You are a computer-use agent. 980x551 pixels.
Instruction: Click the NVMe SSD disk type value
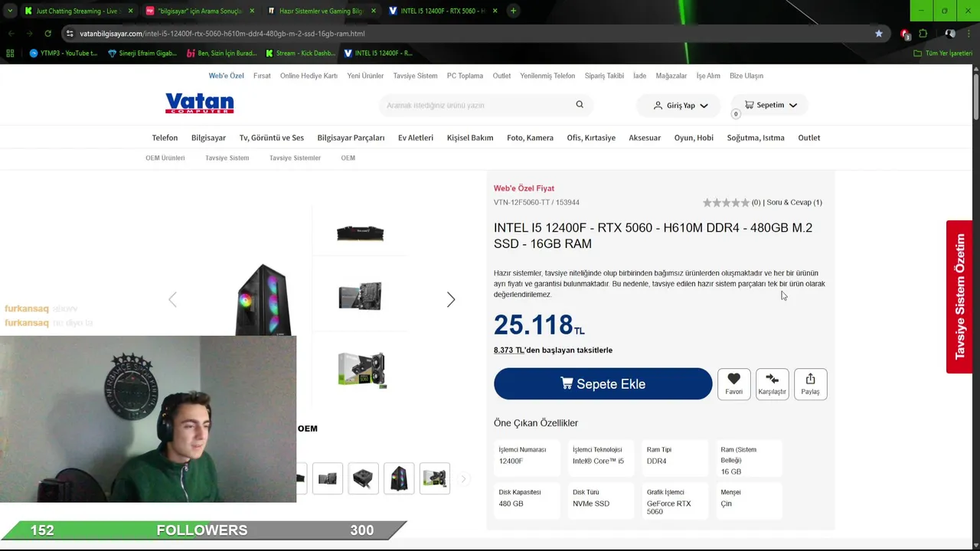[x=591, y=504]
